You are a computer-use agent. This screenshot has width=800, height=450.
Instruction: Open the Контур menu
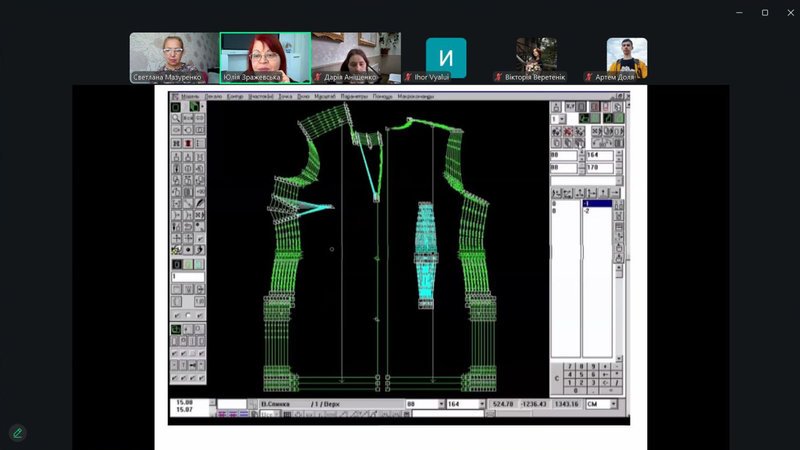[235, 96]
